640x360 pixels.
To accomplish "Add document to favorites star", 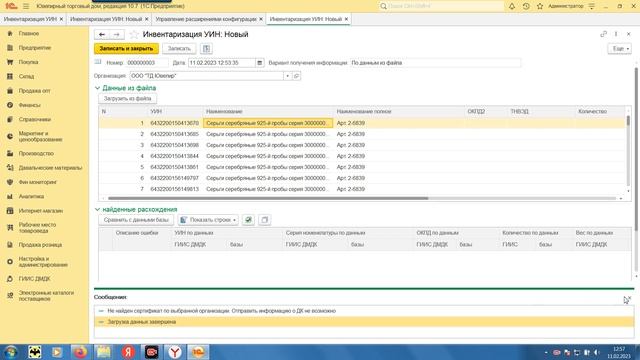I will [134, 35].
